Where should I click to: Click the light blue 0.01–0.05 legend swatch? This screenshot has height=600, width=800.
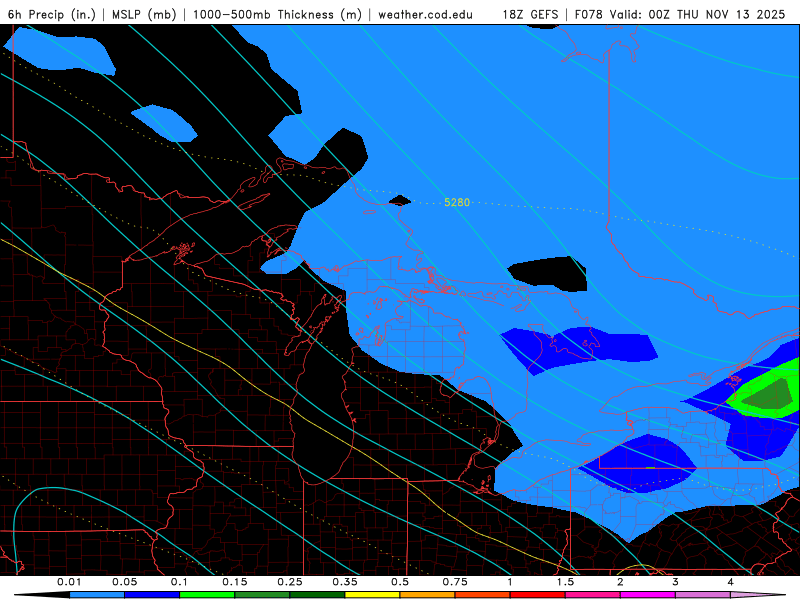click(x=97, y=595)
